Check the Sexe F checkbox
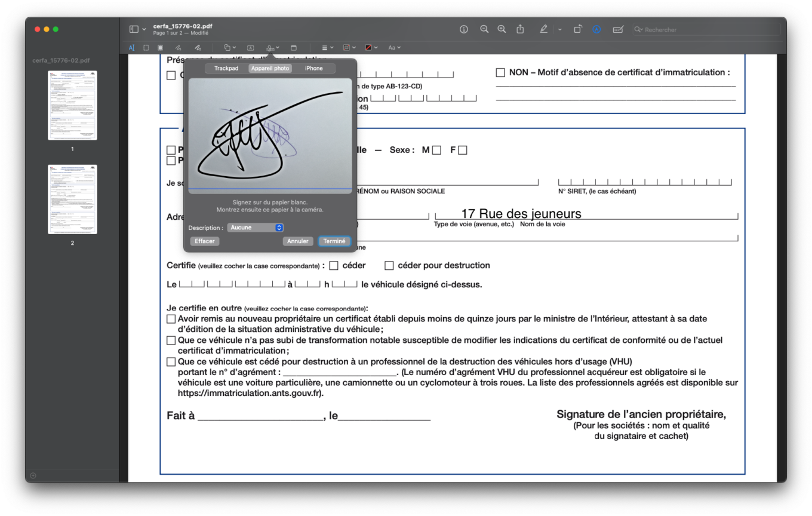The width and height of the screenshot is (812, 516). 463,150
